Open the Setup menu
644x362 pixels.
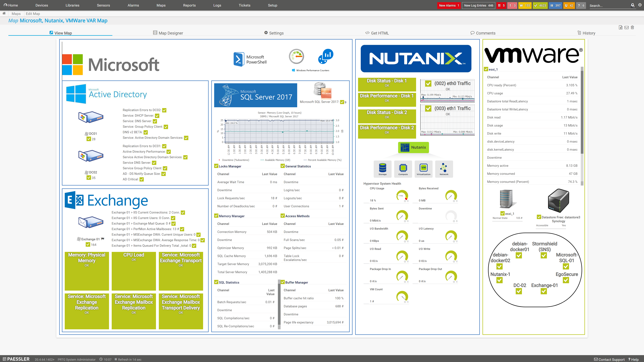click(272, 5)
